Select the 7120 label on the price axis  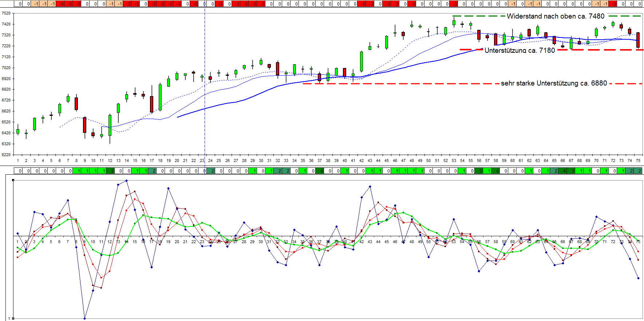coord(6,57)
